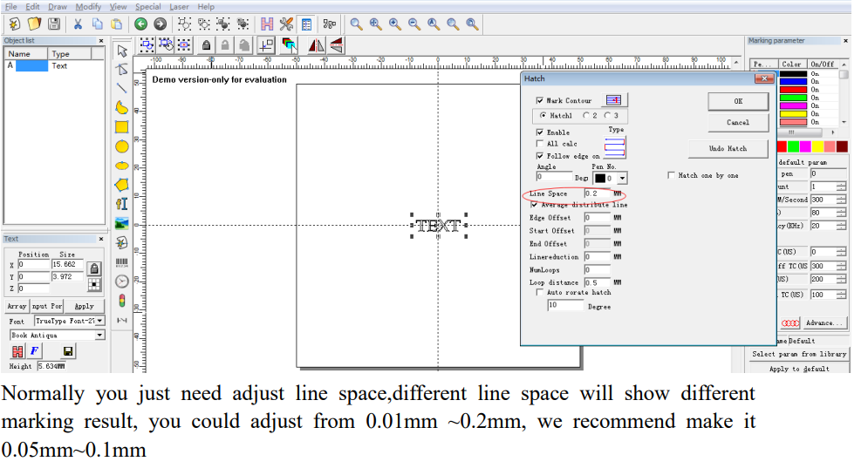This screenshot has height=475, width=868.
Task: Open system parameters wrench icon
Action: point(286,24)
